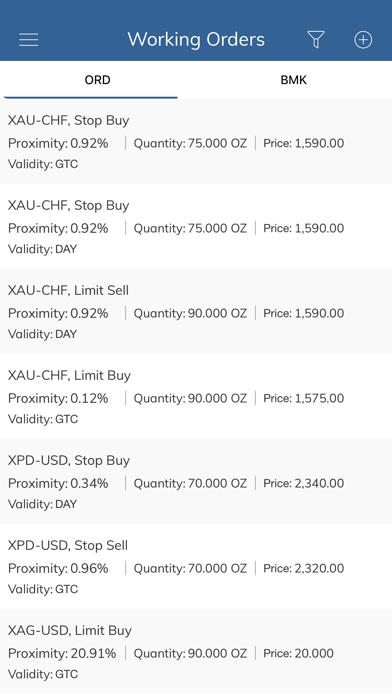392x696 pixels.
Task: Open the hamburger menu
Action: point(28,40)
